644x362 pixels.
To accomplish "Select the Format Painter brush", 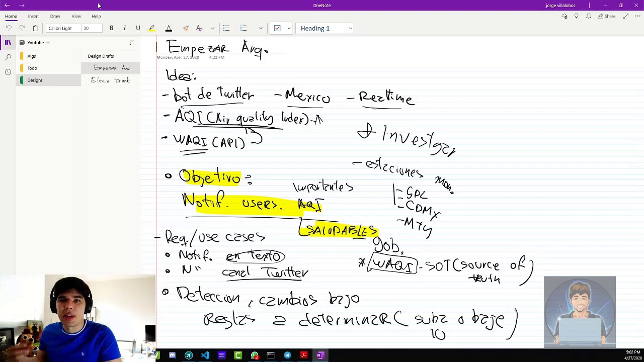I will (x=186, y=28).
